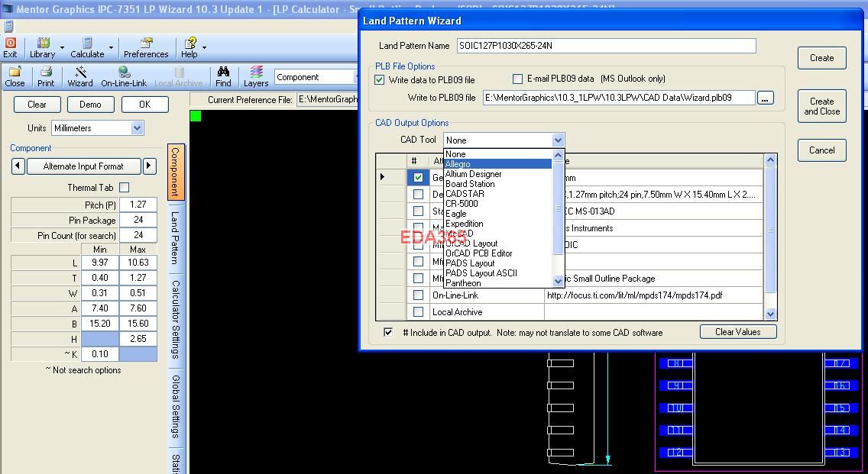Check the On-Line-Link row checkbox
Image resolution: width=868 pixels, height=474 pixels.
[x=418, y=295]
